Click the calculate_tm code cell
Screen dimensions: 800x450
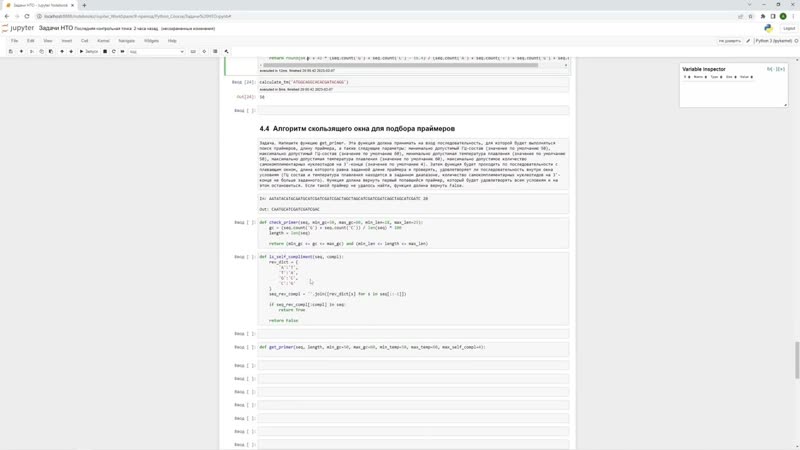point(414,82)
